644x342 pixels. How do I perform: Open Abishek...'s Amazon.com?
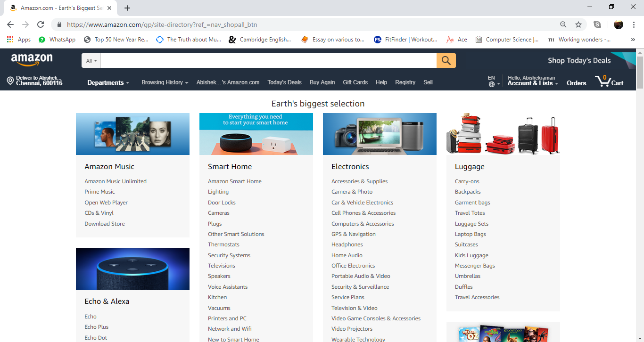[x=228, y=82]
